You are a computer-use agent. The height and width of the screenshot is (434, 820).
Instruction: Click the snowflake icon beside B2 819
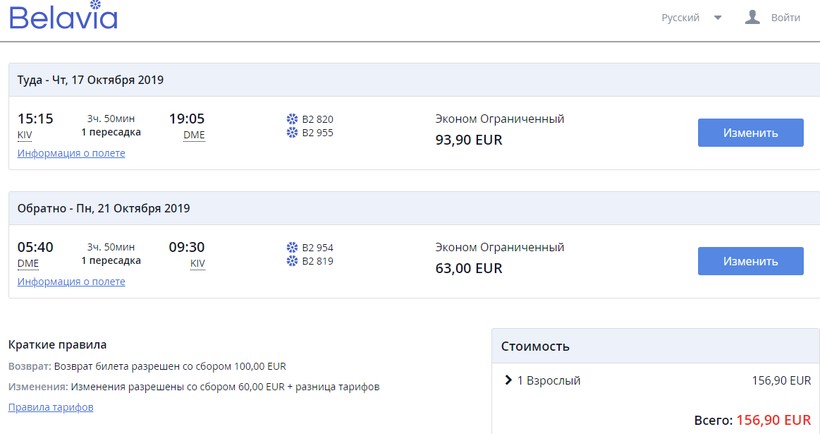pos(292,261)
